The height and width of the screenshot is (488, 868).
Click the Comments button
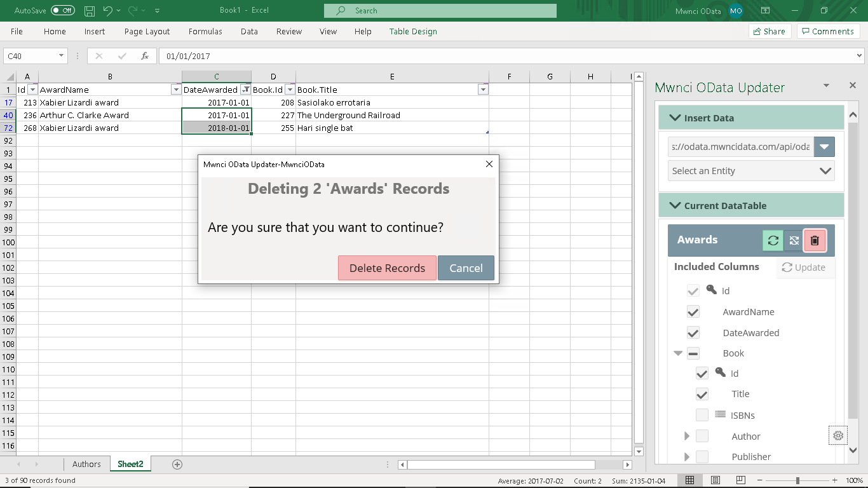pyautogui.click(x=828, y=31)
